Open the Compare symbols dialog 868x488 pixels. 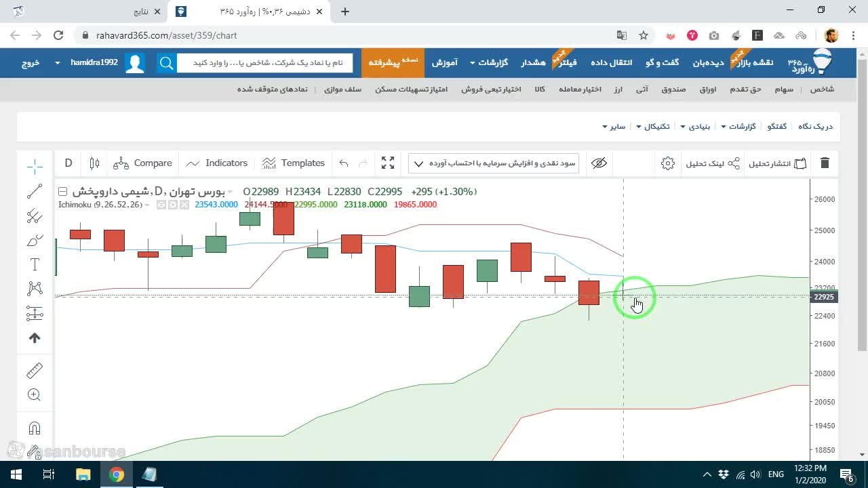tap(142, 163)
